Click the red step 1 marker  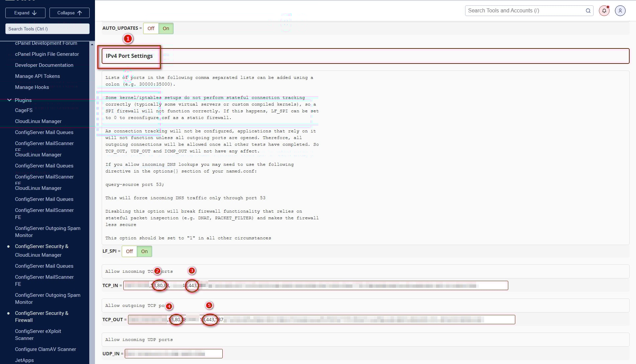[x=128, y=39]
